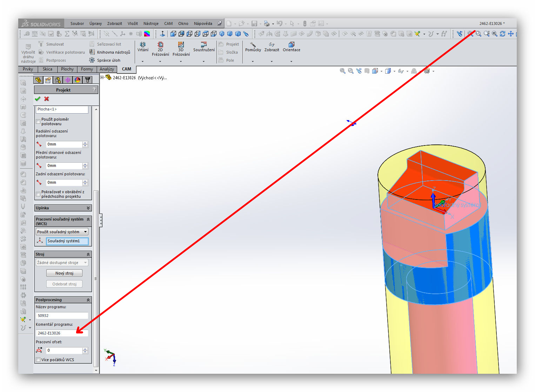Screen dimensions: 535x392
Task: Enable Použít poloměr polotovaru checkbox
Action: pos(38,122)
